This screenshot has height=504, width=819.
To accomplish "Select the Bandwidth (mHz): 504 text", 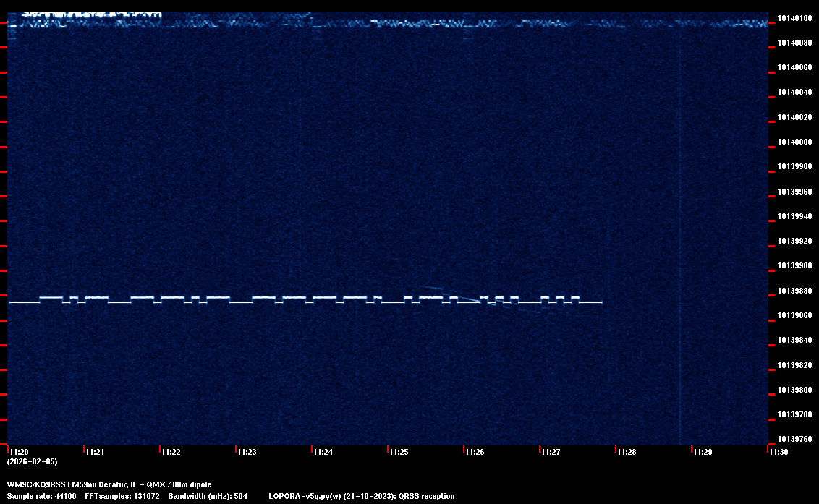I will click(208, 496).
